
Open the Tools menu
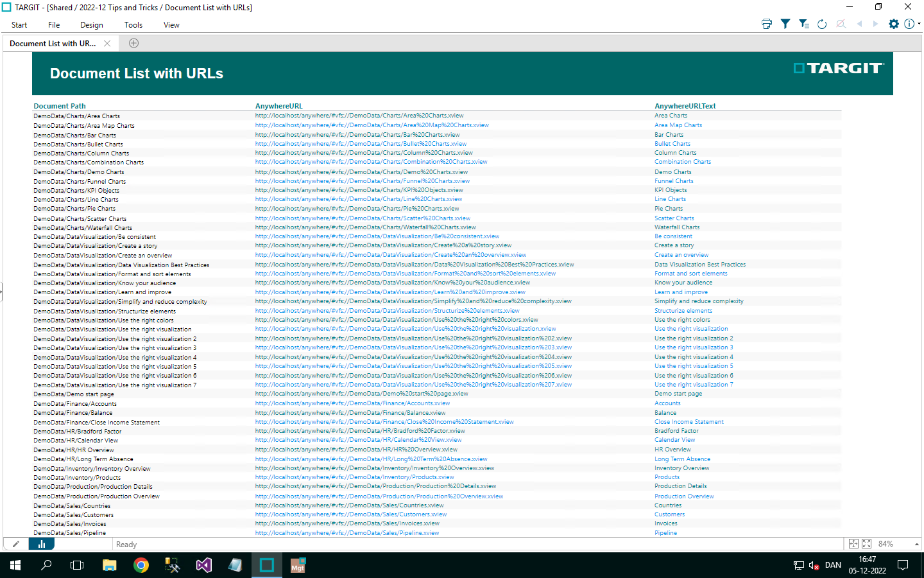(133, 25)
